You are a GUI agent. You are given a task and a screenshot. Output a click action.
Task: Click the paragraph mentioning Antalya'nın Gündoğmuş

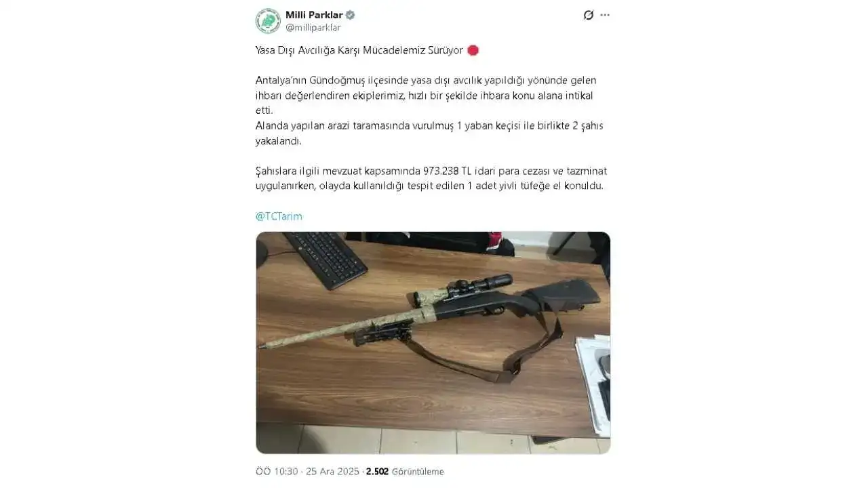(426, 96)
